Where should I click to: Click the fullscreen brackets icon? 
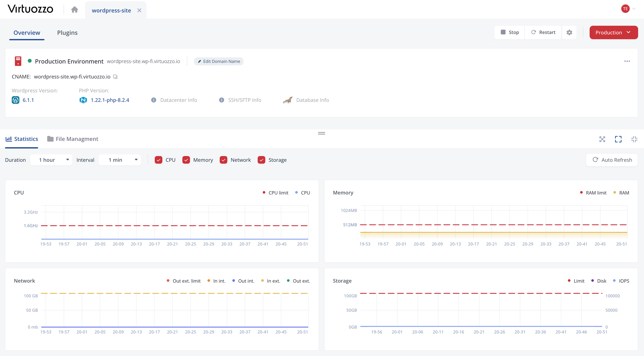click(618, 139)
